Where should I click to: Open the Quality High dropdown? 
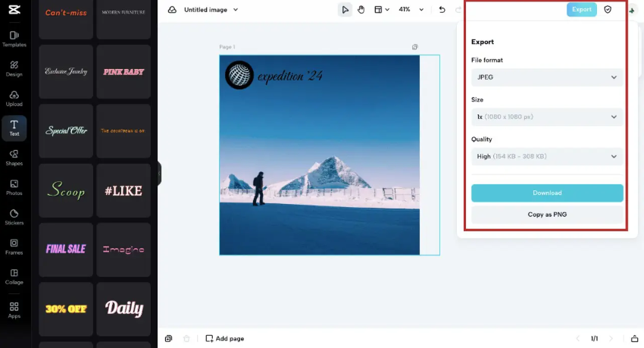point(547,156)
